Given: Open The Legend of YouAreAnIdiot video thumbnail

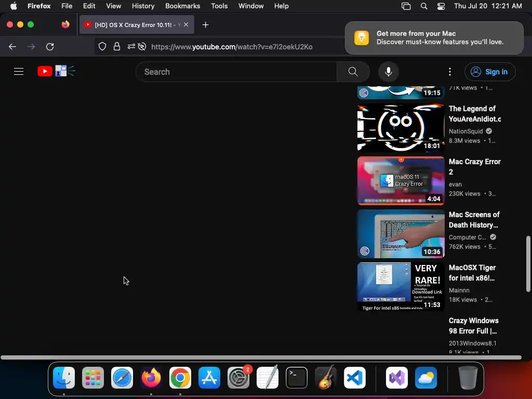Looking at the screenshot, I should click(x=401, y=128).
